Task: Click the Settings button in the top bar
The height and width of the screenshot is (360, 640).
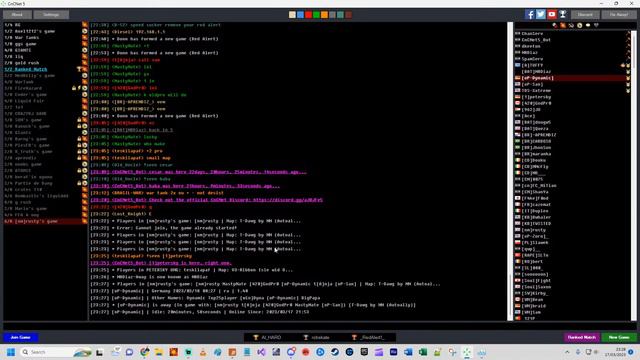Action: 51,15
